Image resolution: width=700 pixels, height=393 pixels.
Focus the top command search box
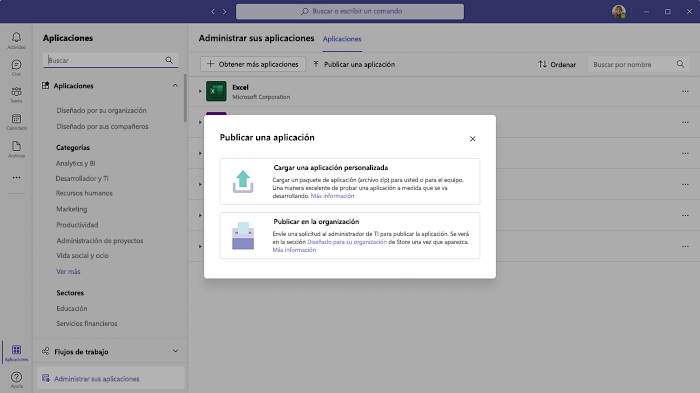(x=350, y=12)
